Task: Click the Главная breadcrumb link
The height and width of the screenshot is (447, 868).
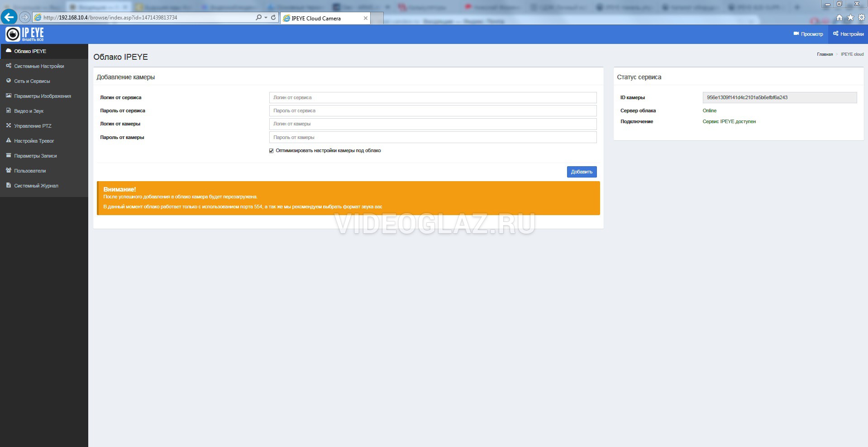Action: point(825,54)
